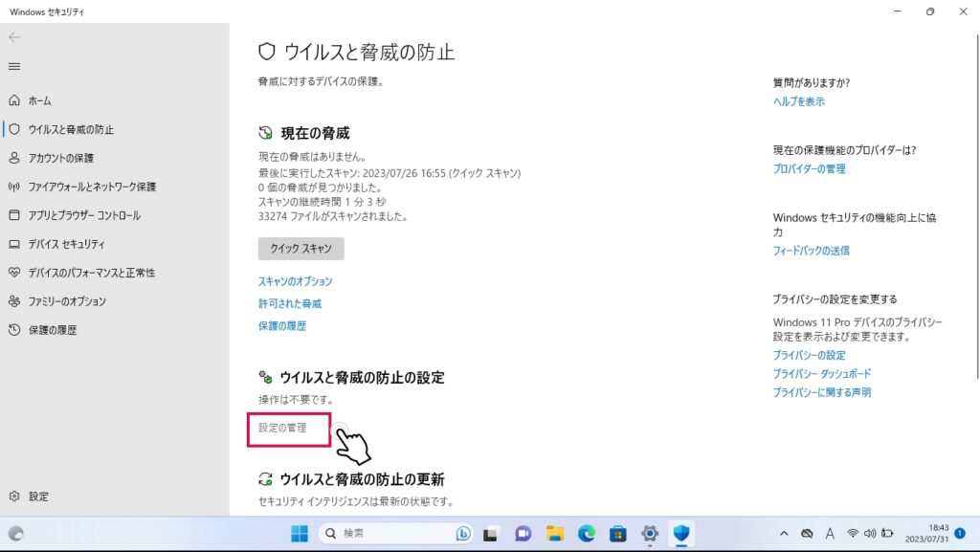Show hidden system tray icons chevron
The height and width of the screenshot is (552, 980).
click(784, 533)
